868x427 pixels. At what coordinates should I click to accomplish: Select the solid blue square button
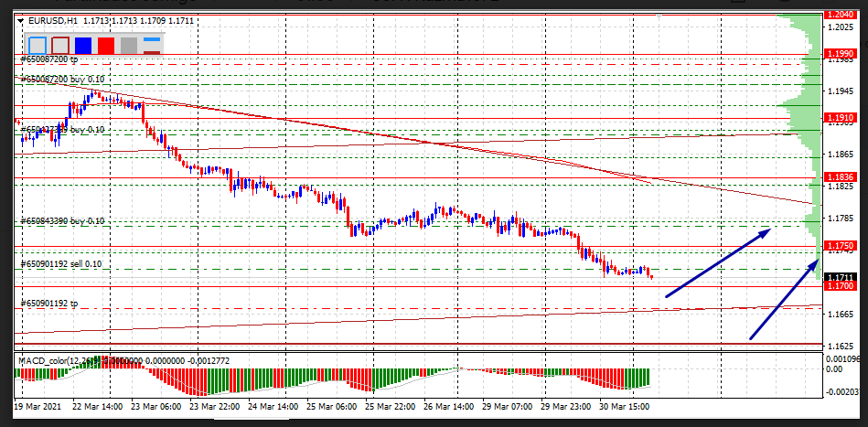[x=83, y=45]
